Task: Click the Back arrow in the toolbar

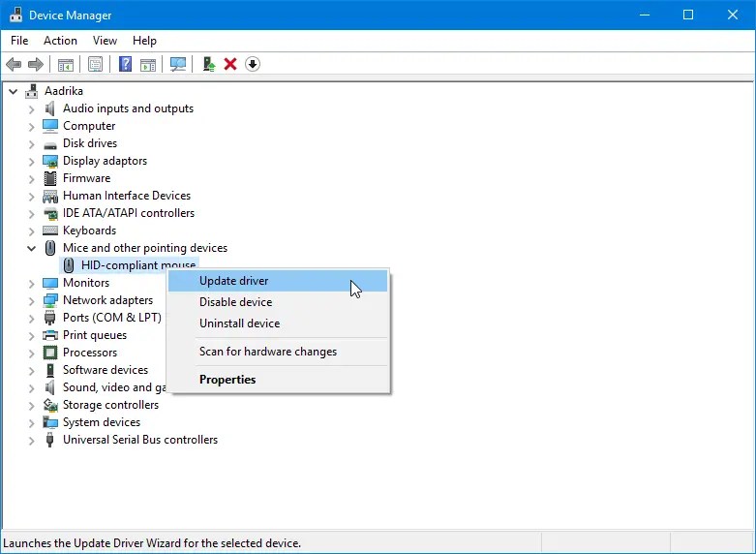Action: (x=14, y=64)
